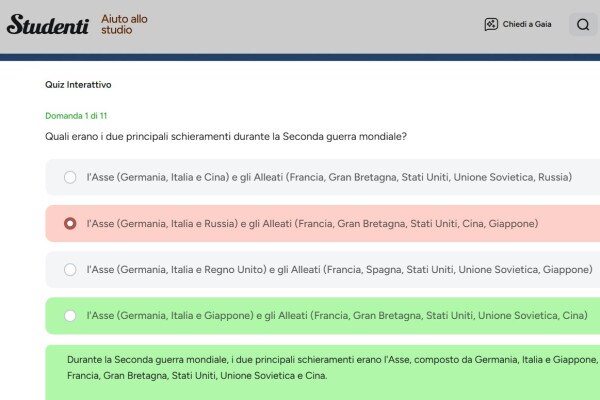Click the "Domanda 1 di 11" counter
600x400 pixels.
(76, 116)
